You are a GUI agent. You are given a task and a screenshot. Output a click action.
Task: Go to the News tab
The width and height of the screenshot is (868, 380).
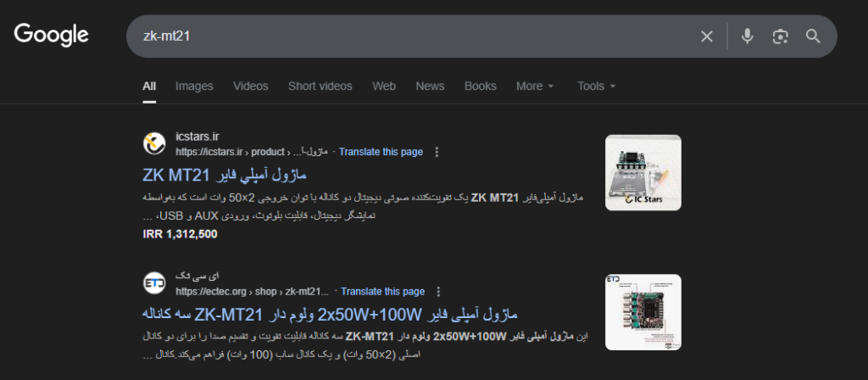pos(430,86)
